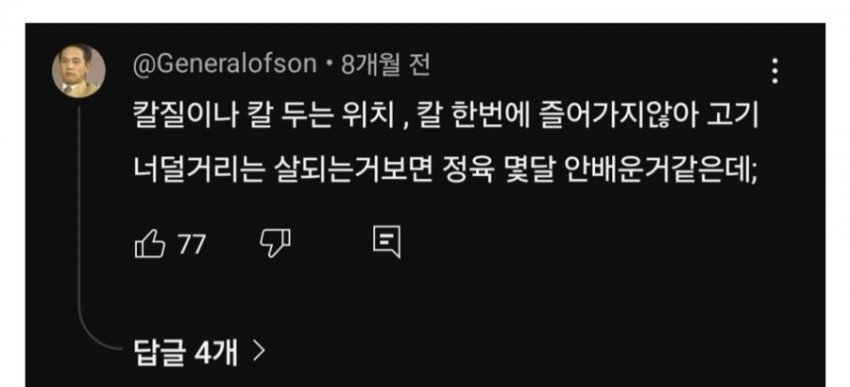
Task: Open the three-dot more options menu
Action: point(775,71)
